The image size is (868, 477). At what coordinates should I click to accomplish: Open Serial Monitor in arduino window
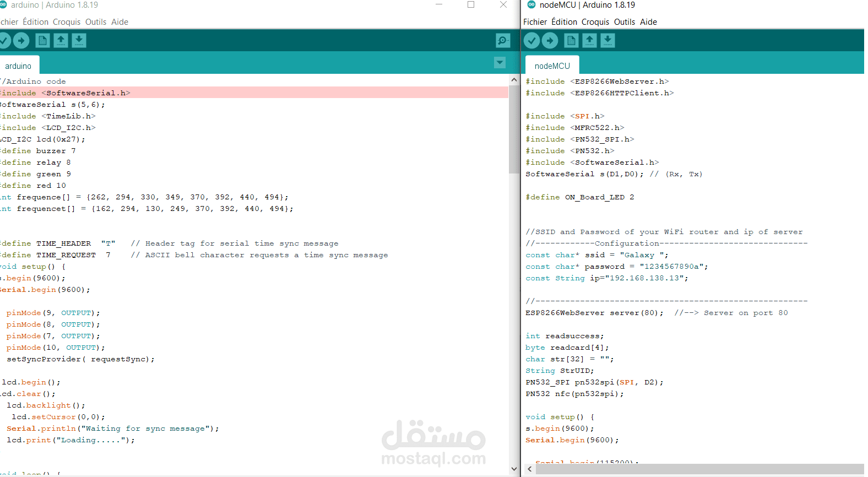[503, 40]
